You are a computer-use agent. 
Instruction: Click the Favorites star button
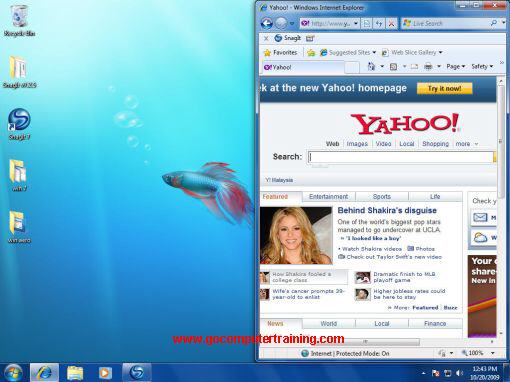280,53
